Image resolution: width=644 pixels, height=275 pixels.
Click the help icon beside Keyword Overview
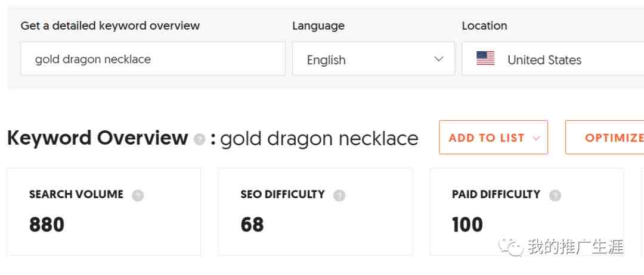coord(200,139)
